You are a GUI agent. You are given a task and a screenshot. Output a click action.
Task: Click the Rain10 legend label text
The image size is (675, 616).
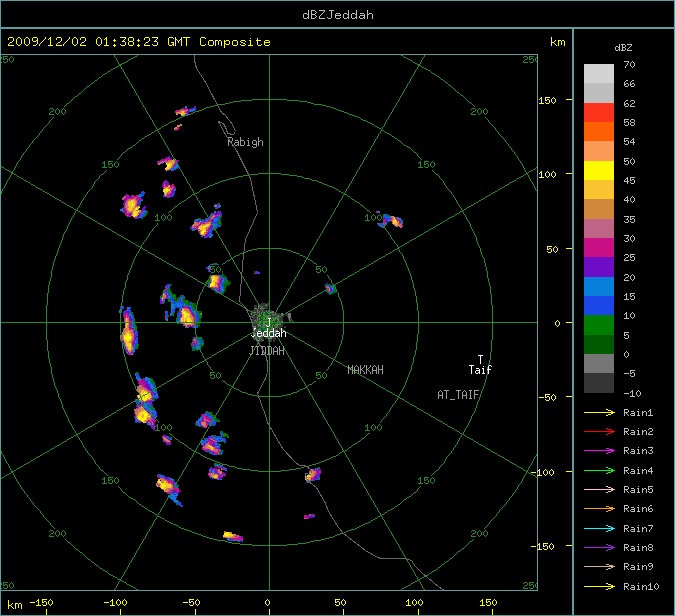641,586
